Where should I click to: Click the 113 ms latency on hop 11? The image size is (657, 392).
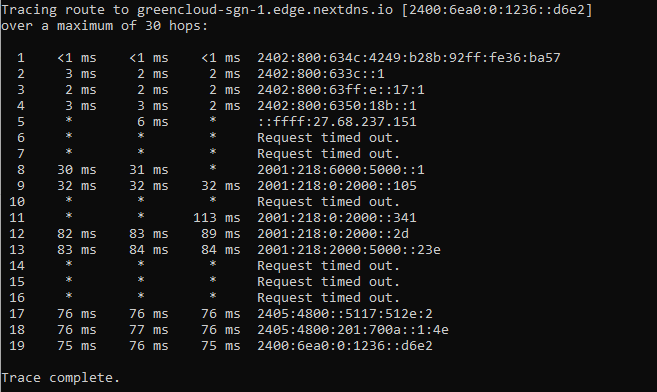click(x=217, y=218)
